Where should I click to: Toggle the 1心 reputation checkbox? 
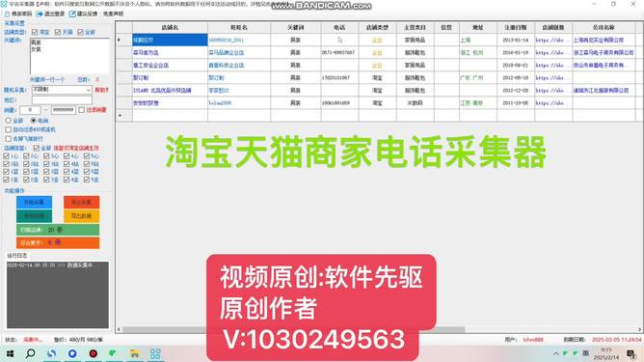[x=6, y=156]
